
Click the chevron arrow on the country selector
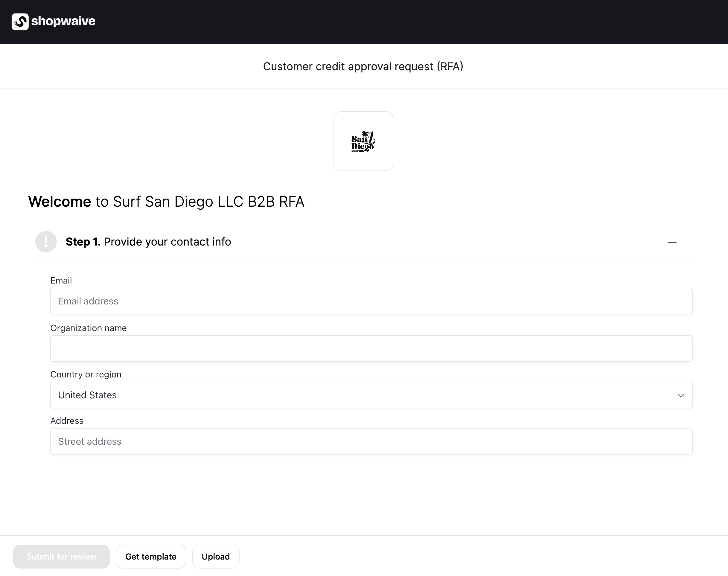(x=681, y=395)
